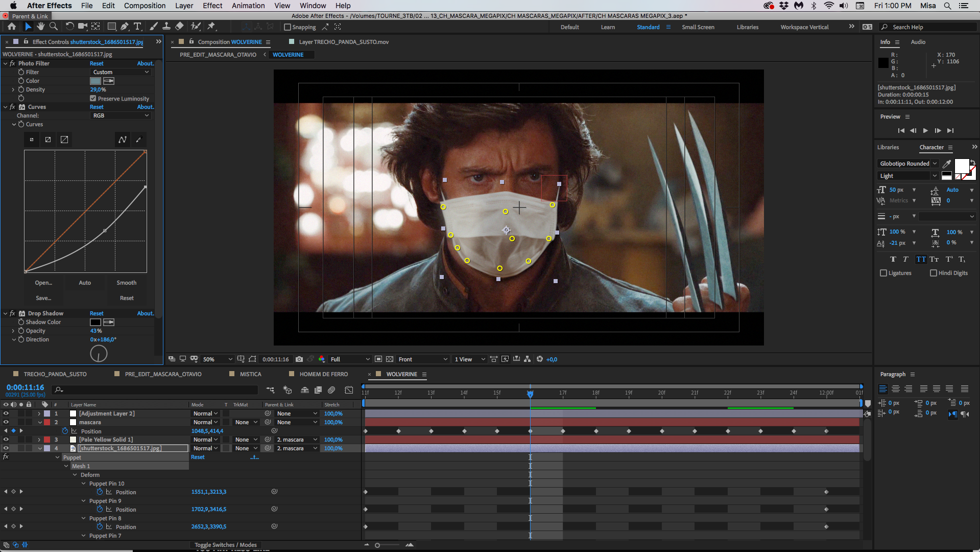Image resolution: width=980 pixels, height=552 pixels.
Task: Click the curves Open... button
Action: (43, 283)
